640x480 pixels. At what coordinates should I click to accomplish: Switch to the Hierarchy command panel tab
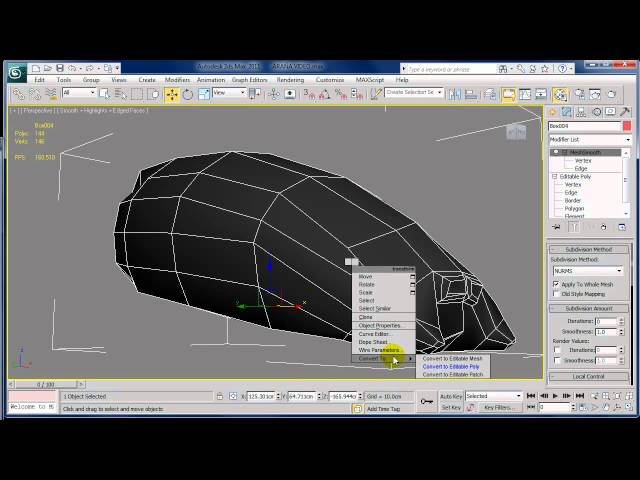pos(581,112)
